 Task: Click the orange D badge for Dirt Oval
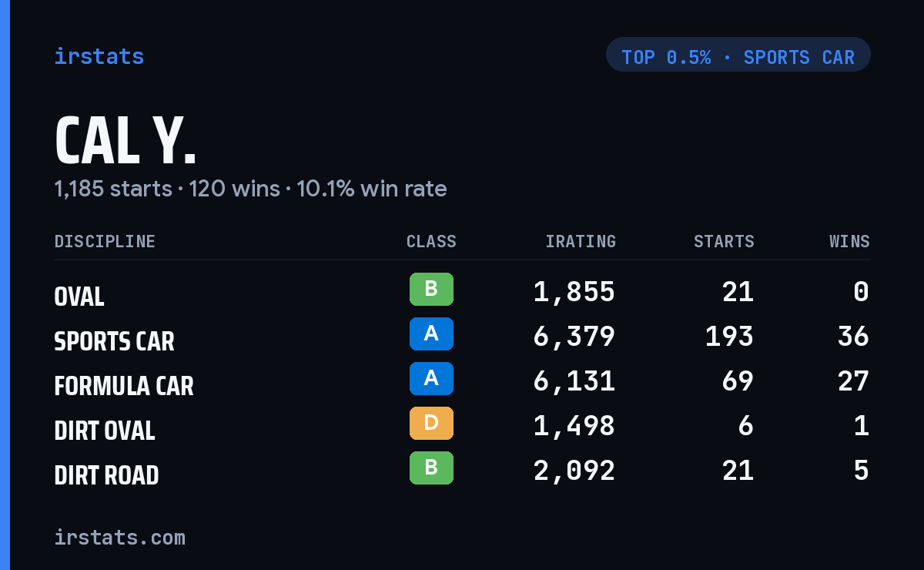pyautogui.click(x=431, y=423)
